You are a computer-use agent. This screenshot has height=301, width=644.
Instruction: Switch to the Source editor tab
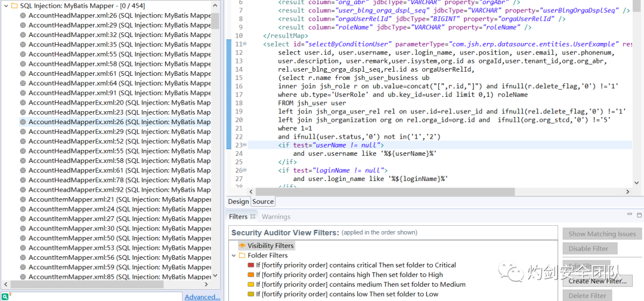click(263, 201)
